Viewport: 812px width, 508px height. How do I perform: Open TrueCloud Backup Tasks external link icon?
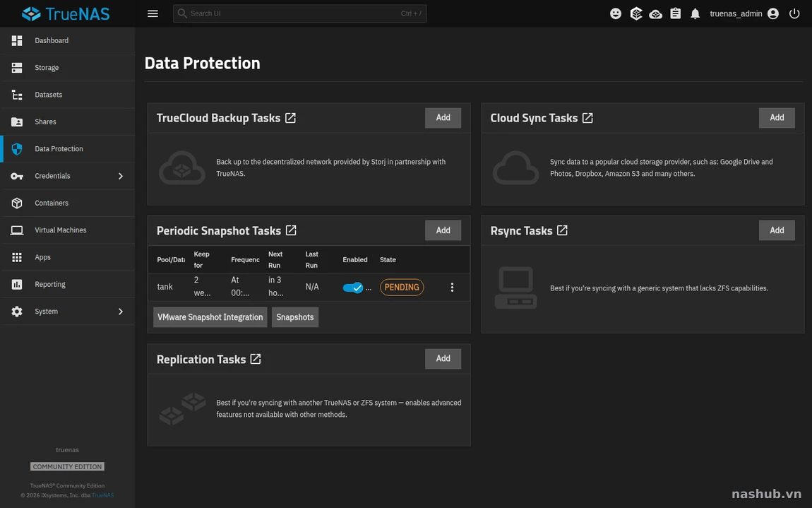click(290, 118)
